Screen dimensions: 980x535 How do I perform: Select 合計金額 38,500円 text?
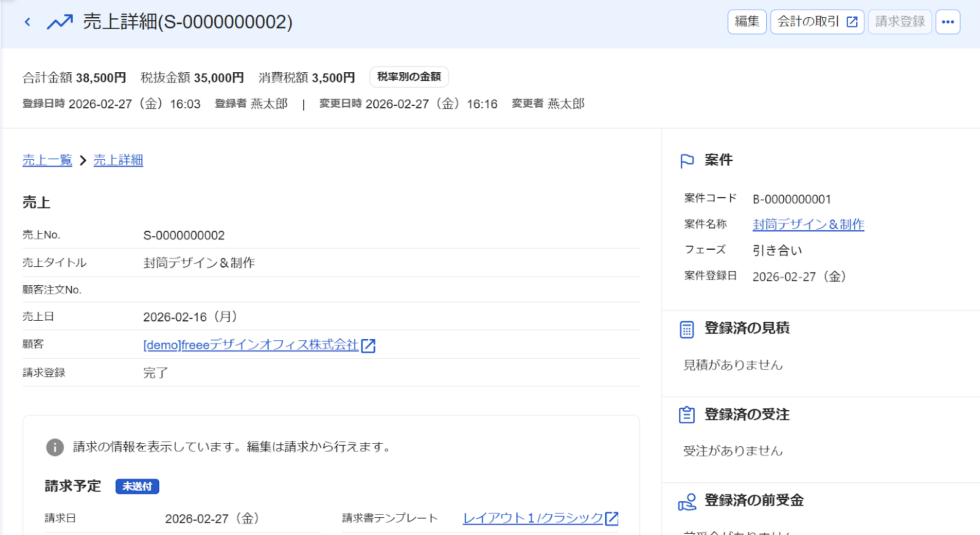click(x=74, y=78)
